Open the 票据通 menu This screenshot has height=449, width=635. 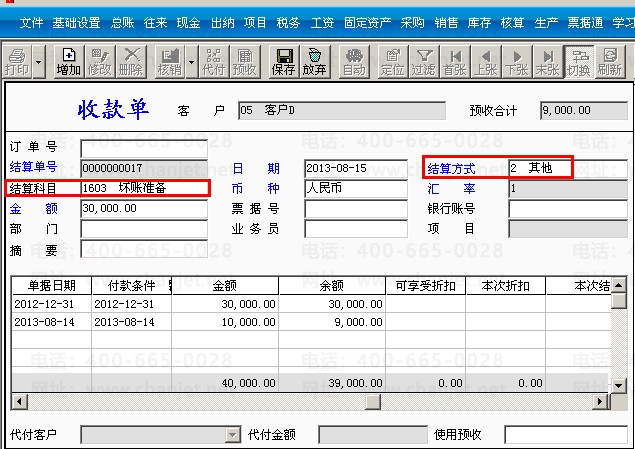[585, 23]
